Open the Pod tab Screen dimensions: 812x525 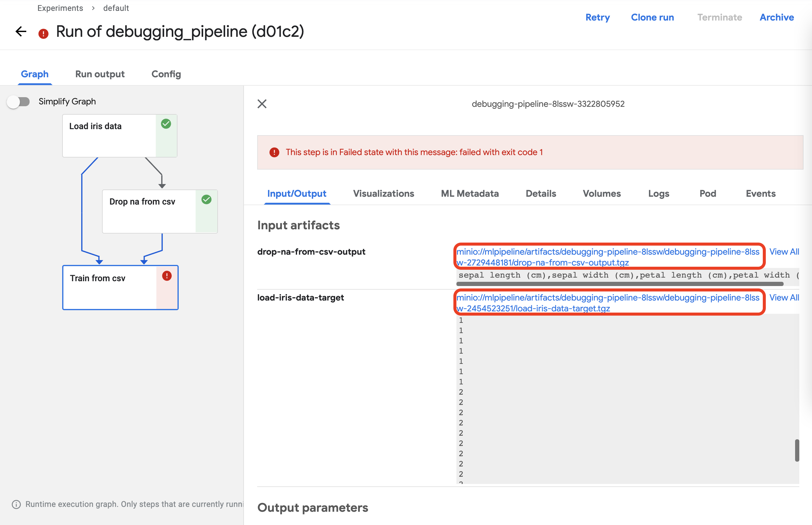708,193
